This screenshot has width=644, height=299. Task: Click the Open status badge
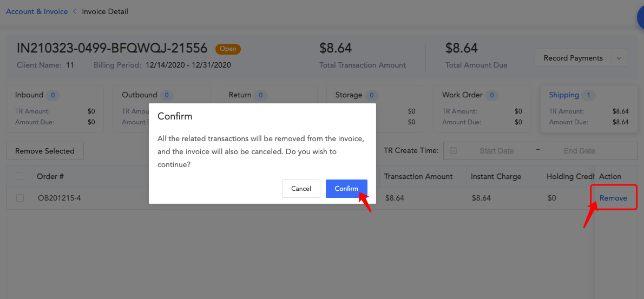coord(228,49)
